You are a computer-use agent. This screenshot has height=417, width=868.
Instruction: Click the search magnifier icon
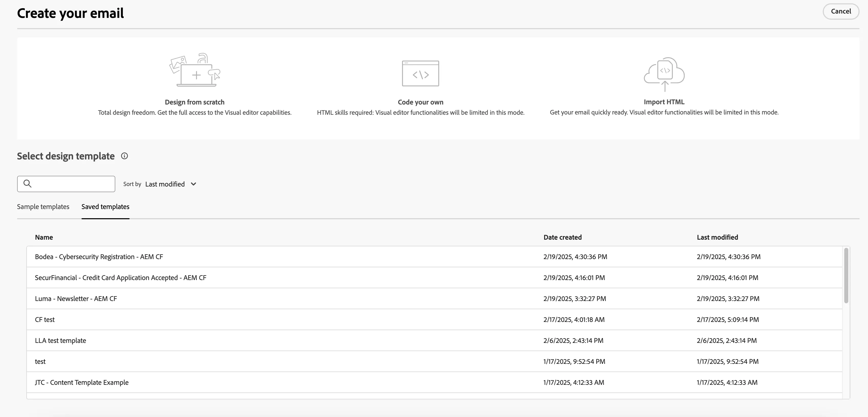28,183
